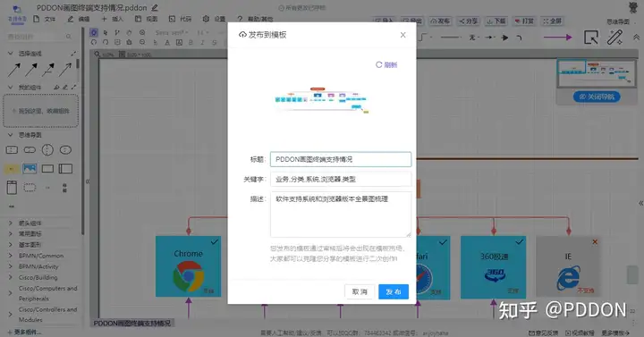Image resolution: width=644 pixels, height=337 pixels.
Task: Toggle the 关闭导航 navigation button
Action: pyautogui.click(x=597, y=97)
